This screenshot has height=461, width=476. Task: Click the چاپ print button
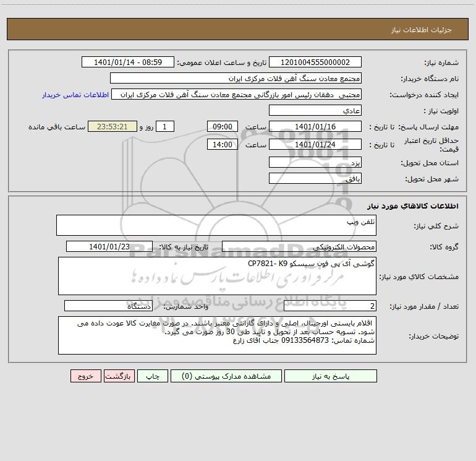point(153,376)
